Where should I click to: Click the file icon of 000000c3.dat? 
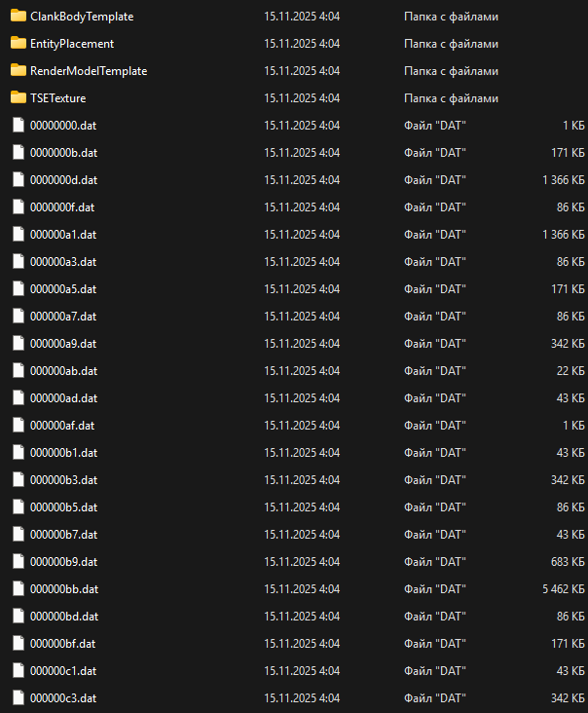pos(18,698)
